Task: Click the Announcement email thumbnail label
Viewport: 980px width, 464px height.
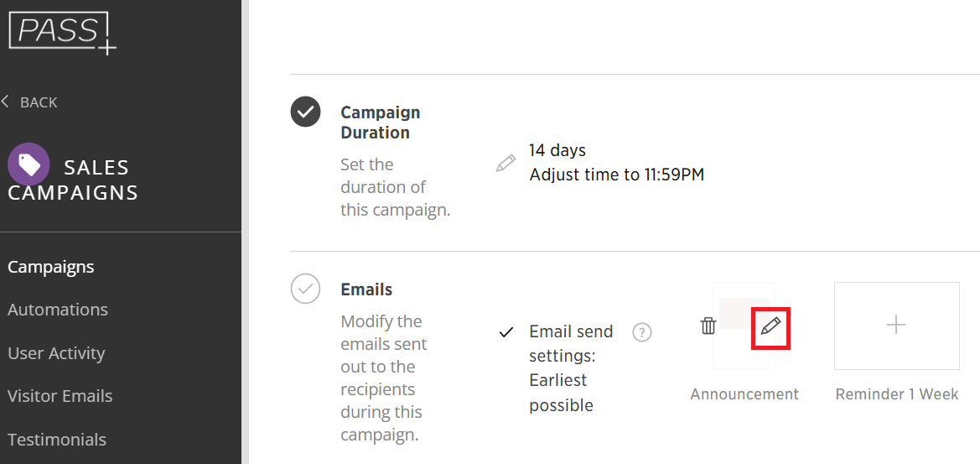Action: pyautogui.click(x=744, y=394)
